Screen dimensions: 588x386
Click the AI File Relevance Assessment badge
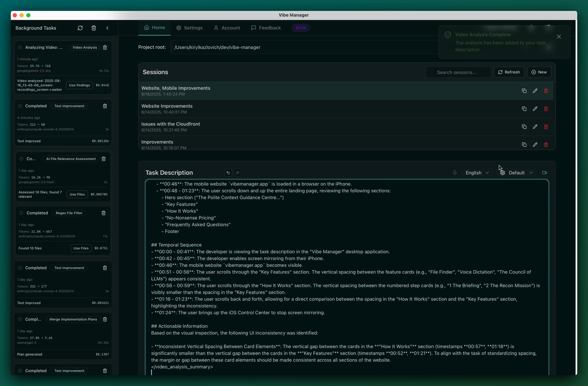point(71,159)
